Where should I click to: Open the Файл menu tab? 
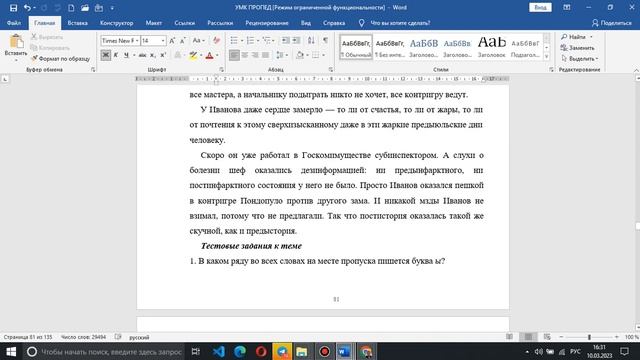(14, 23)
